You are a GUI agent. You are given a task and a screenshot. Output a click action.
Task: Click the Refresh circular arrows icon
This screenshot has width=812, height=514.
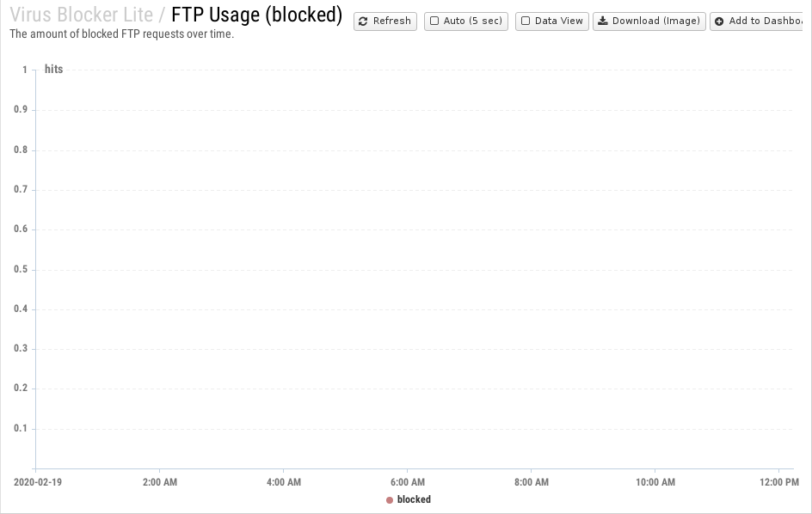(363, 21)
